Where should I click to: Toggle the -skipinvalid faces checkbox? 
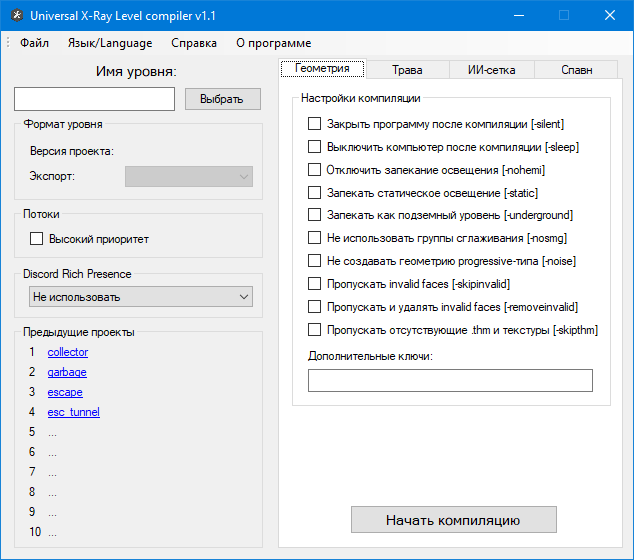pos(315,284)
